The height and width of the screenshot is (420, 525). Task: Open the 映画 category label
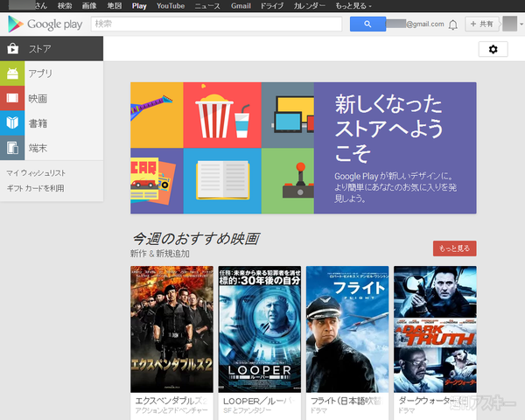click(x=38, y=99)
